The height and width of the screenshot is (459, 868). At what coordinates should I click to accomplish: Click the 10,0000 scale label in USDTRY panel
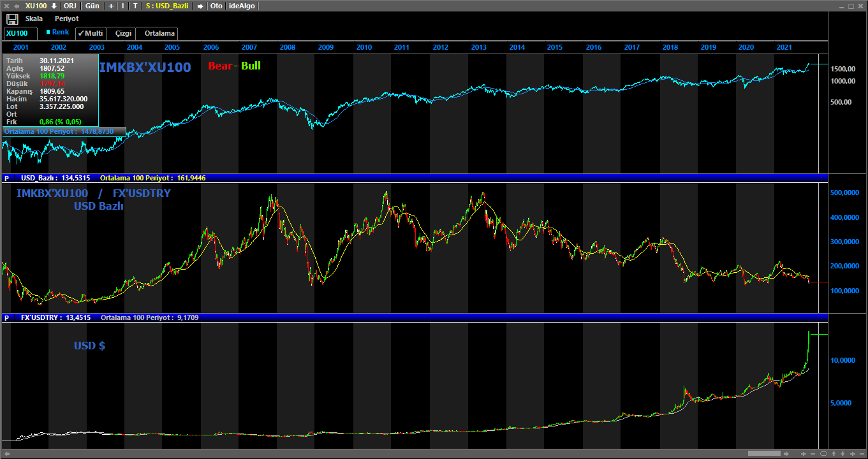pos(843,360)
